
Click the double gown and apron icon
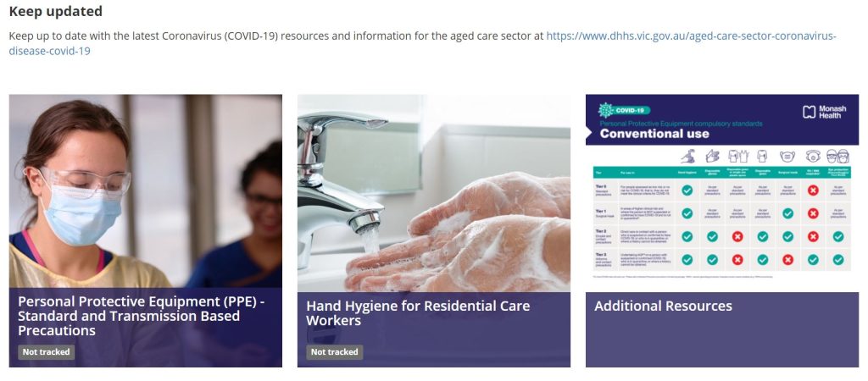pyautogui.click(x=737, y=157)
